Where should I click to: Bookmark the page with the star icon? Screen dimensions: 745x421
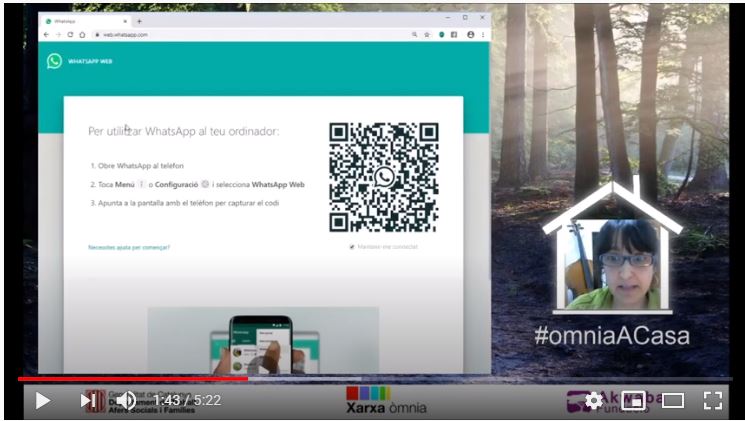pos(427,35)
